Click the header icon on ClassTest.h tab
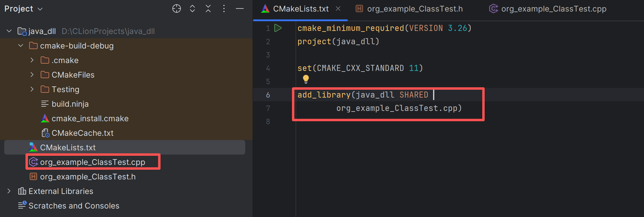This screenshot has width=644, height=217. point(359,8)
